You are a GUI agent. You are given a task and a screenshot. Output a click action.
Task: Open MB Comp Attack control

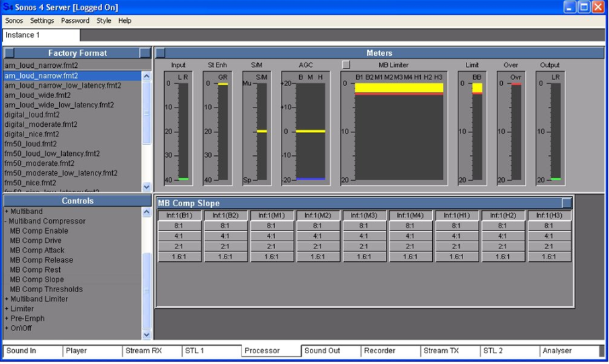(x=37, y=251)
